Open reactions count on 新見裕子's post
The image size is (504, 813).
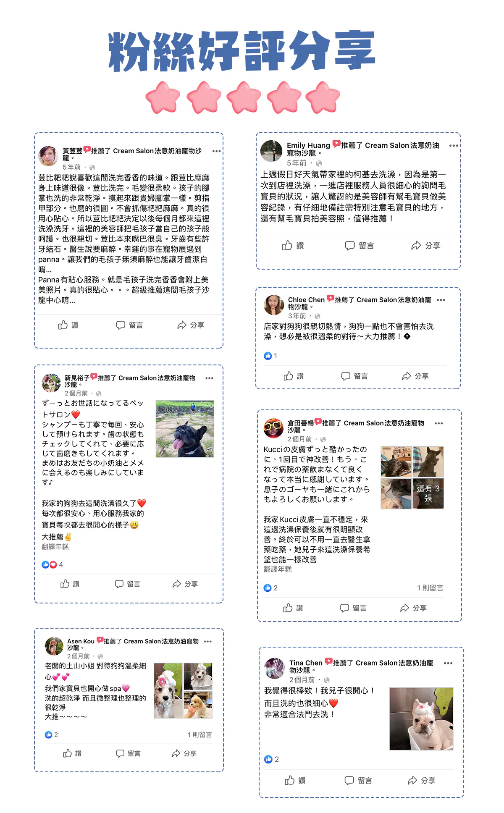52,564
